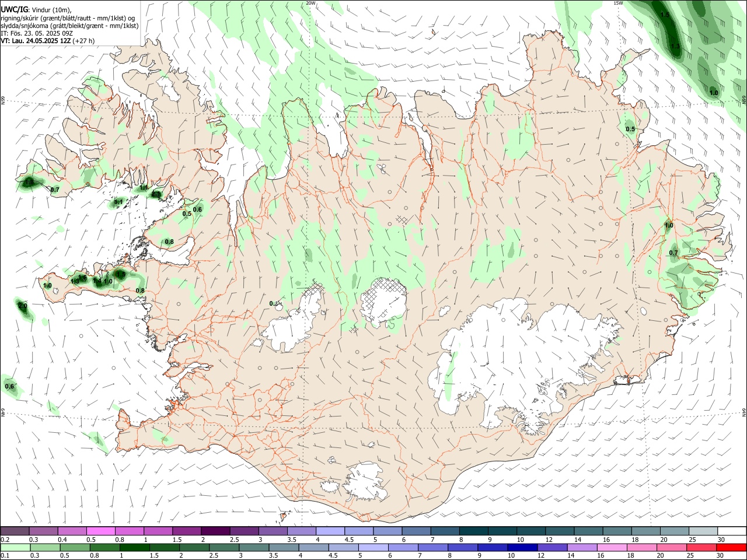The image size is (747, 560).
Task: Pick the pink 20 mm rain swatch
Action: [671, 547]
